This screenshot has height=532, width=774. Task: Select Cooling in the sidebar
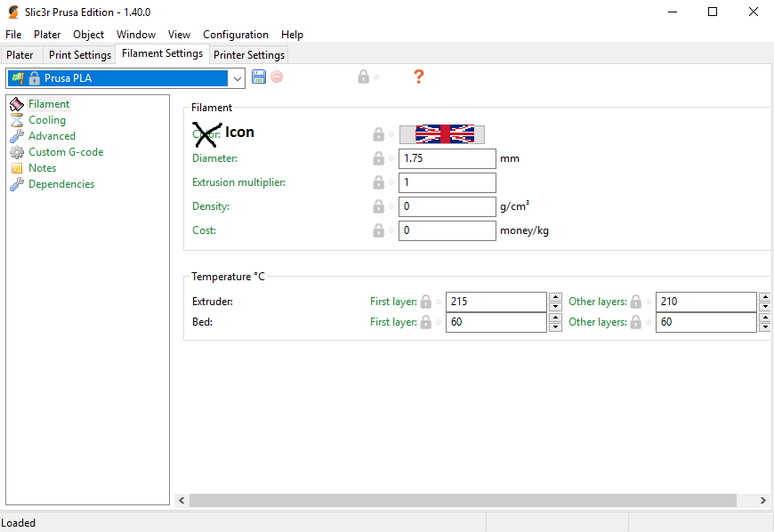coord(47,120)
